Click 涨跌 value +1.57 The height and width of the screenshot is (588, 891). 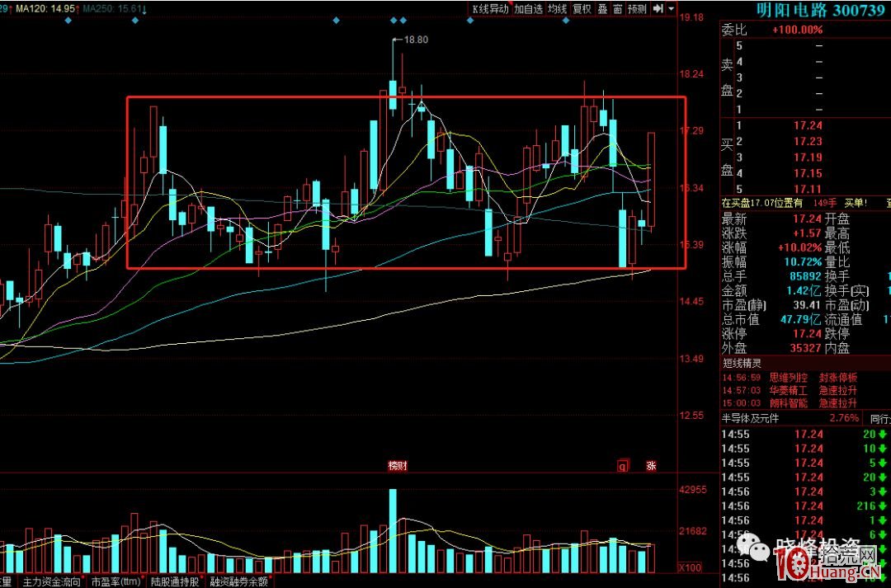808,233
